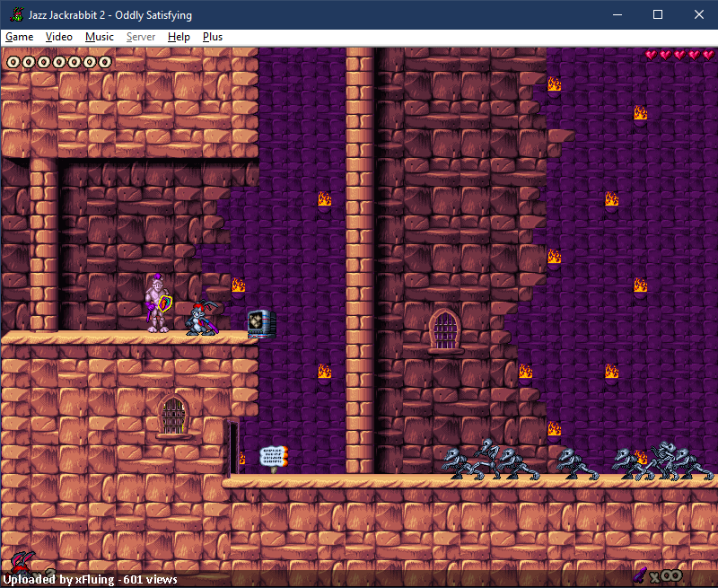Viewport: 718px width, 588px height.
Task: Click the armored knight holding carrot shield
Action: (x=159, y=303)
